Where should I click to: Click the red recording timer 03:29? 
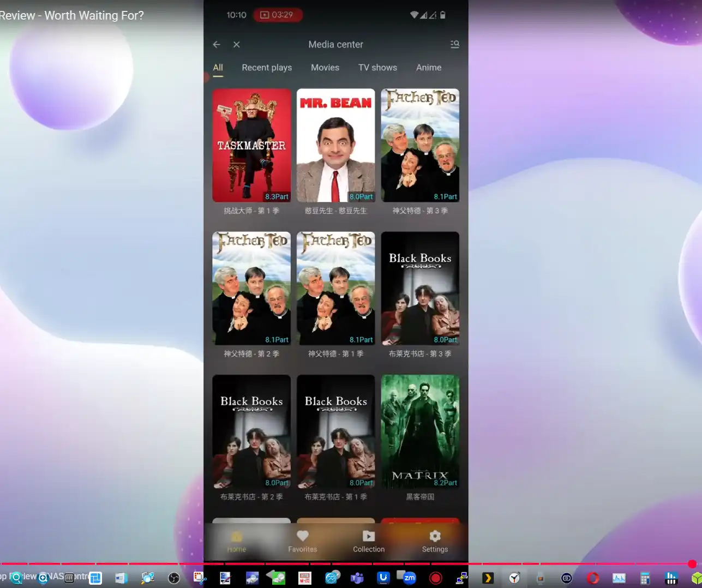tap(278, 15)
